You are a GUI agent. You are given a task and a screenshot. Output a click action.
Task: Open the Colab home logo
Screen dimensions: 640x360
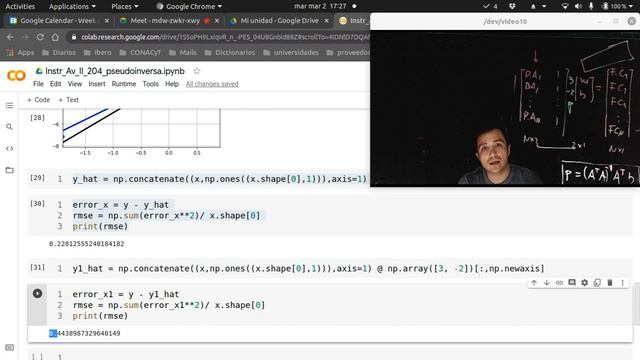(x=16, y=76)
